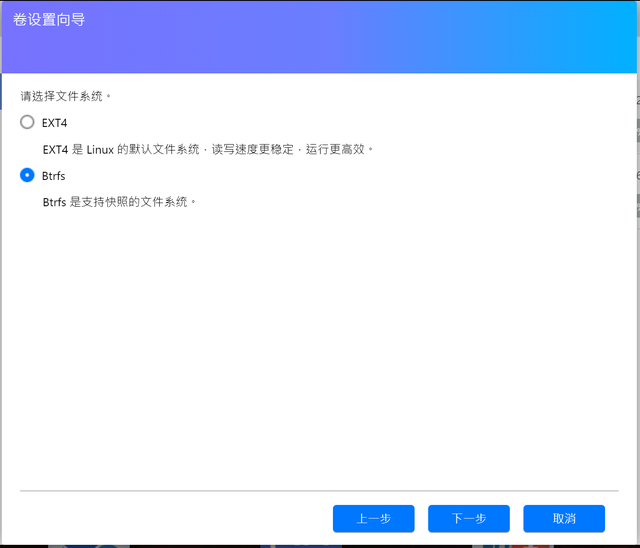The height and width of the screenshot is (548, 640).
Task: Click the Btrfs option label
Action: 53,176
